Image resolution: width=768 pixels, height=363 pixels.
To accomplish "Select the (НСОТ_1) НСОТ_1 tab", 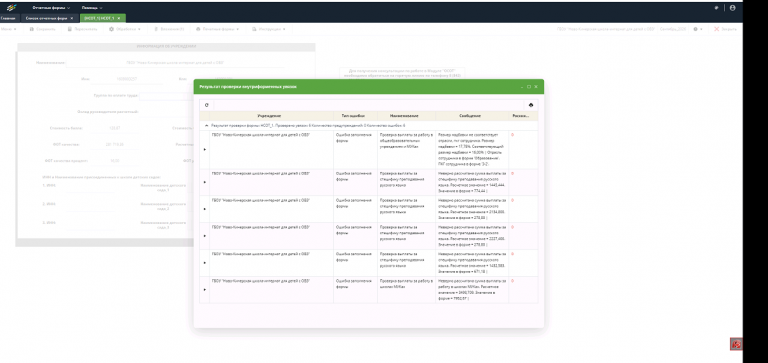I will 99,18.
